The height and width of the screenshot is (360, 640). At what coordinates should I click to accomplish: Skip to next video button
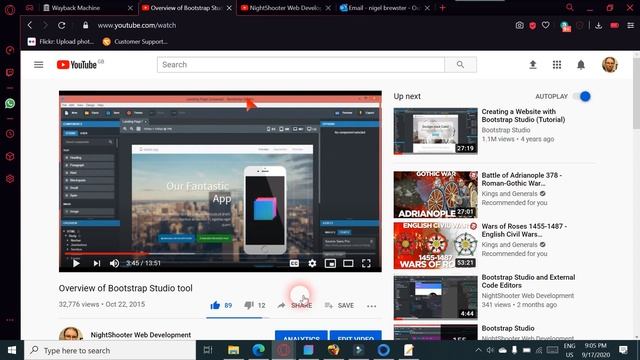pyautogui.click(x=96, y=263)
